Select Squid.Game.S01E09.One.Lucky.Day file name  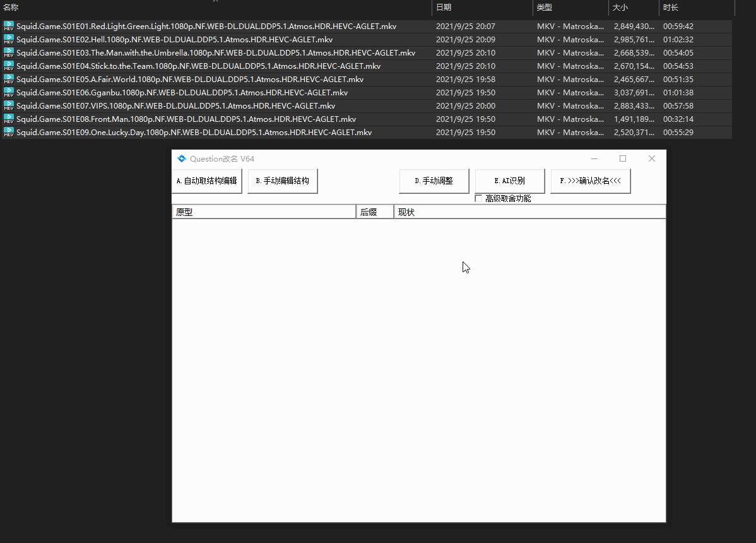[194, 132]
